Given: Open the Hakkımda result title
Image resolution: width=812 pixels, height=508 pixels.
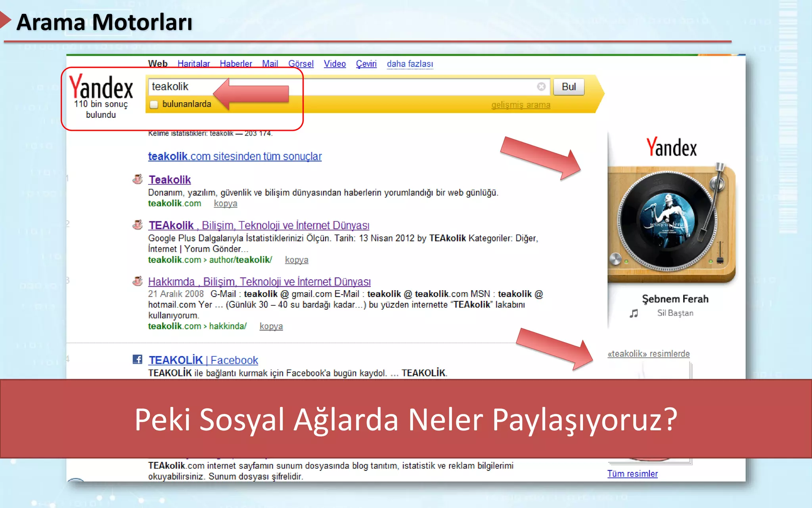Looking at the screenshot, I should (259, 282).
